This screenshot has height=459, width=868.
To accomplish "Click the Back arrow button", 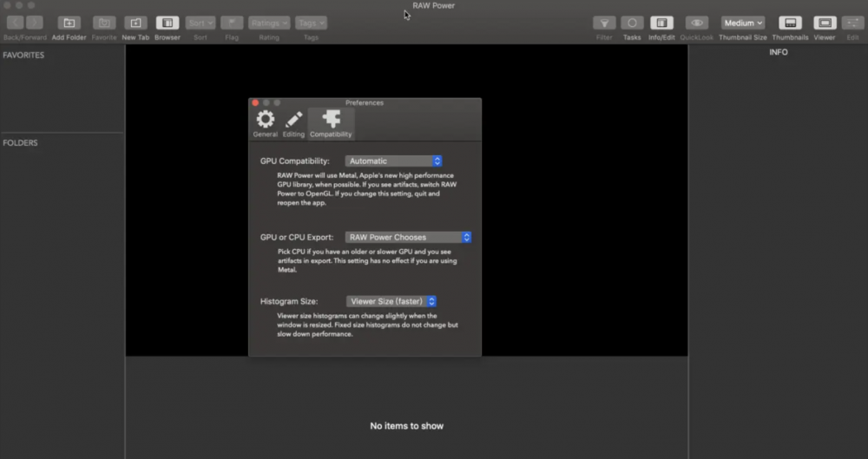I will coord(16,23).
